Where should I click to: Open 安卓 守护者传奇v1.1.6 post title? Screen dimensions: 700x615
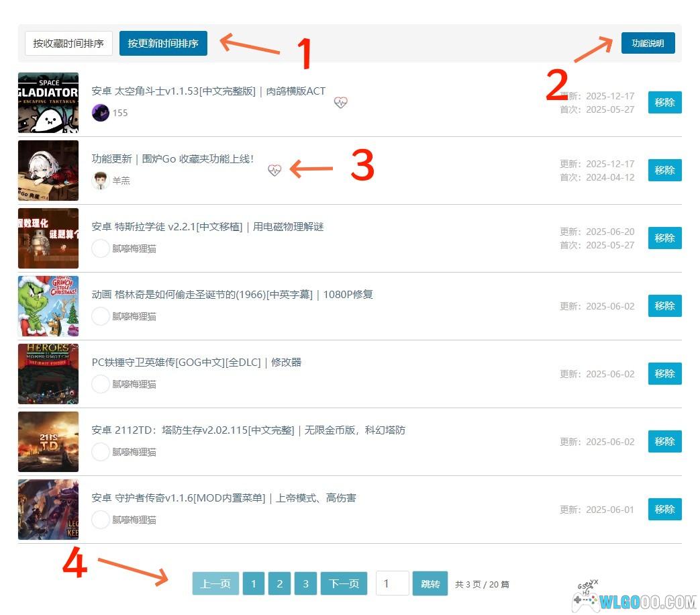pyautogui.click(x=223, y=498)
